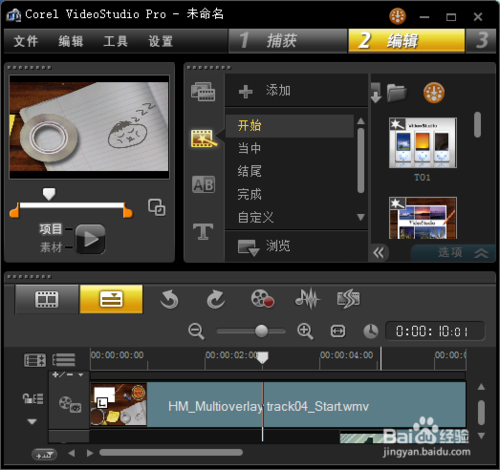
Task: Click the horizontal timeline scrollbar
Action: point(171,453)
